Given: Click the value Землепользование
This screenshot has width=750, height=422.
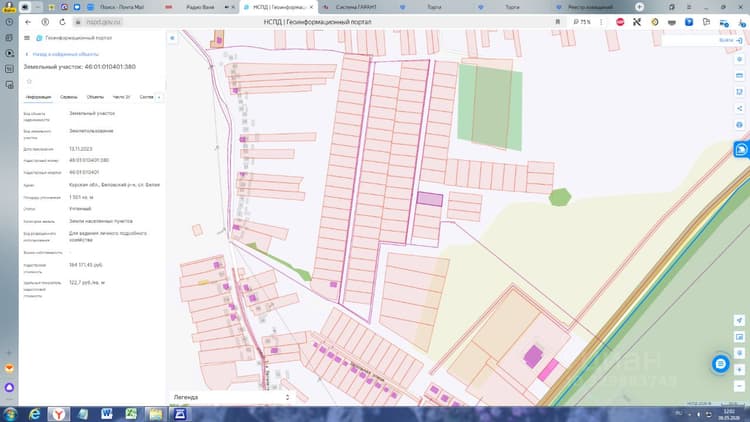Looking at the screenshot, I should point(91,131).
